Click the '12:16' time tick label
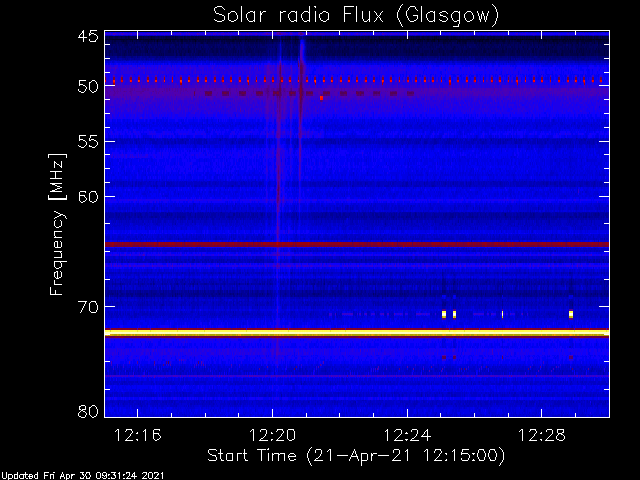 (x=138, y=436)
